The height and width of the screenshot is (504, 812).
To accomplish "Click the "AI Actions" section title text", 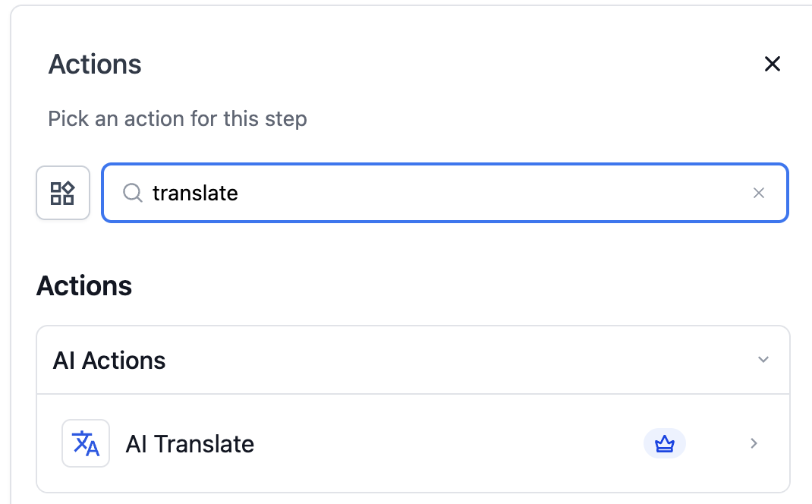I will click(x=109, y=361).
